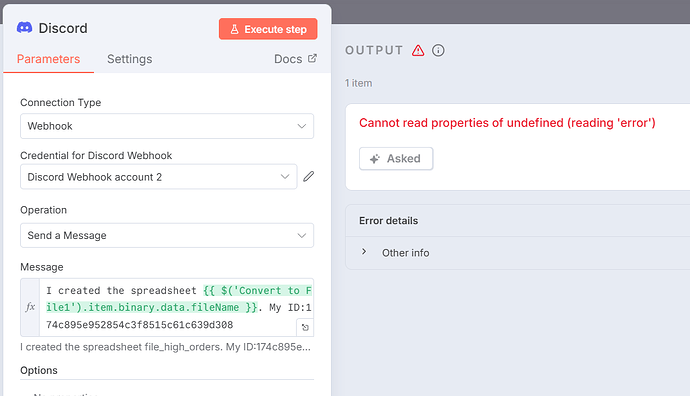690x396 pixels.
Task: Open the Docs link
Action: 295,59
